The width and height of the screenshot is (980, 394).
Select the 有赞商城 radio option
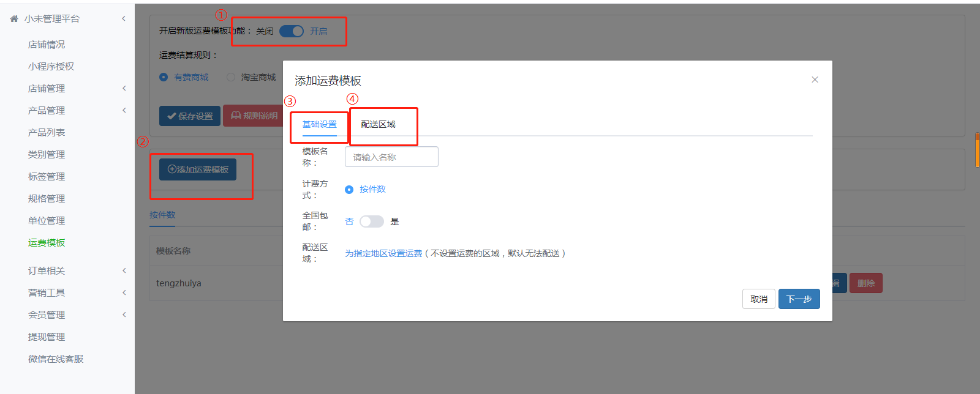(164, 77)
